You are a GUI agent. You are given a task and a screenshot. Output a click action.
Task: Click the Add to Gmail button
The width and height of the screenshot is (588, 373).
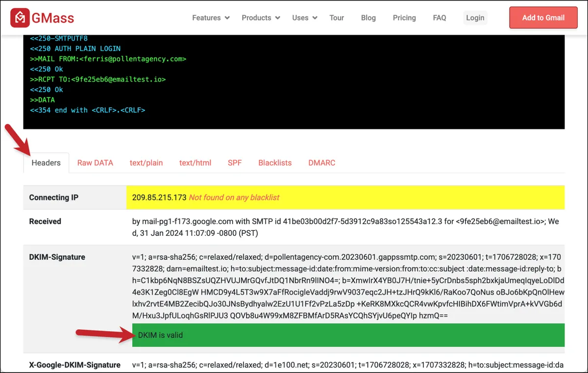[x=543, y=18]
